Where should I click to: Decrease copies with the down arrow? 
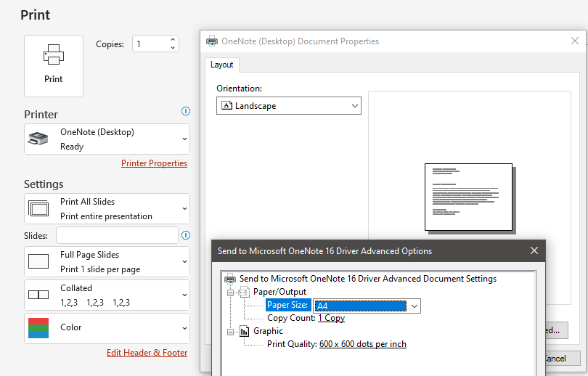pyautogui.click(x=173, y=48)
